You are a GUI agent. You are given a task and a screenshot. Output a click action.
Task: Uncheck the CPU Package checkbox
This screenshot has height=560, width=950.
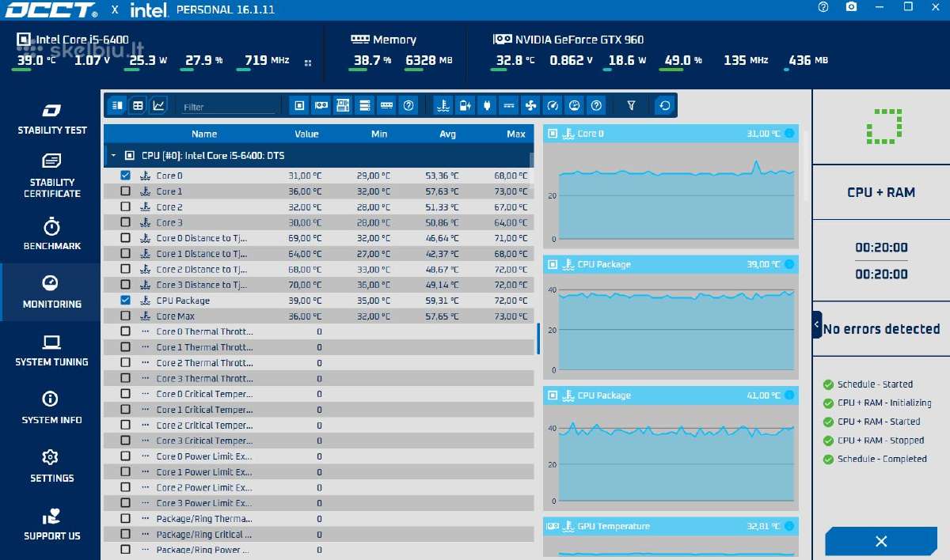click(x=125, y=301)
